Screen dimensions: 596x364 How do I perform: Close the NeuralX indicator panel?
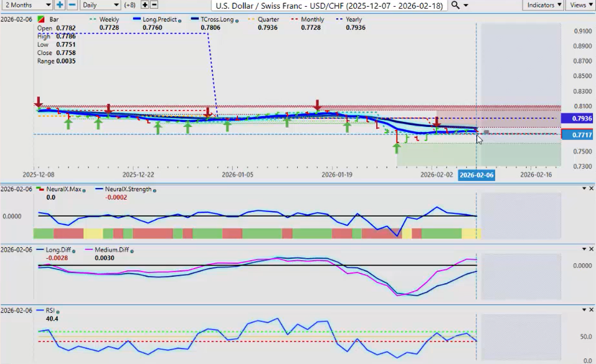[x=591, y=189]
